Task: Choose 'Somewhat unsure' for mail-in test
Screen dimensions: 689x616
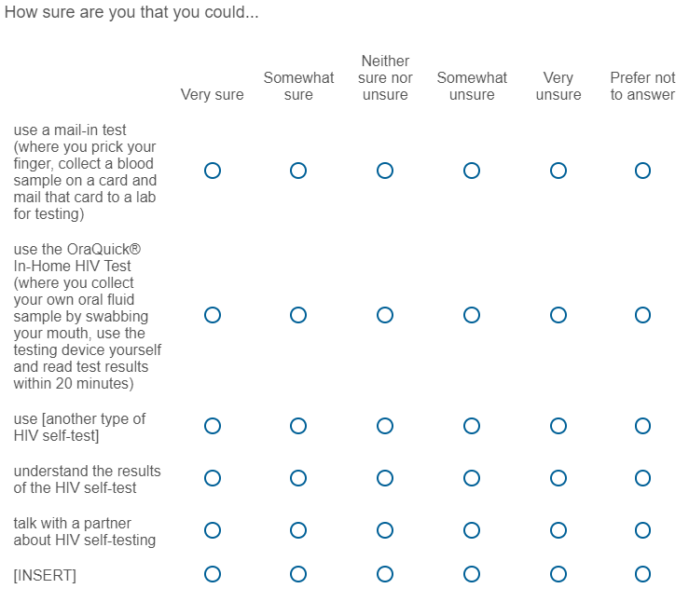Action: click(x=472, y=171)
